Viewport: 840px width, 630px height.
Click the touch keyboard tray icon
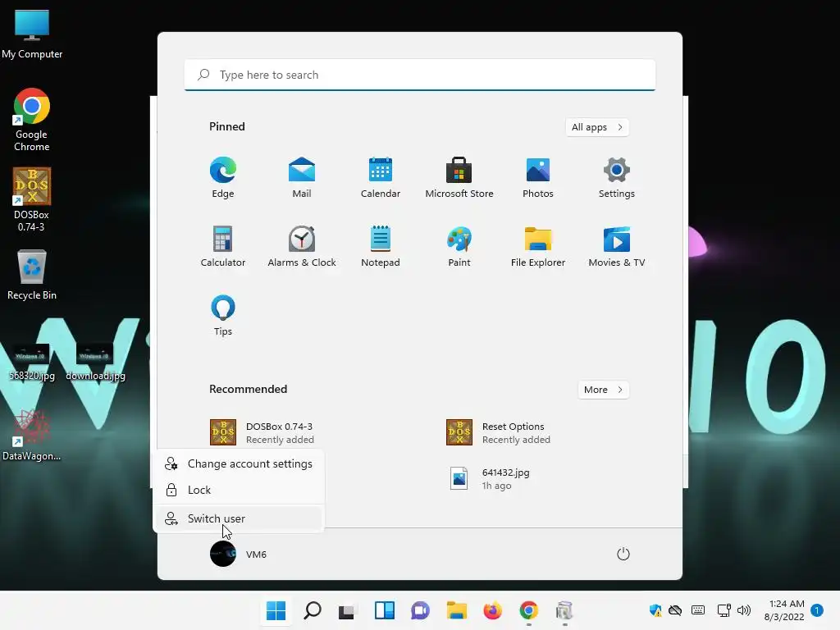coord(698,610)
